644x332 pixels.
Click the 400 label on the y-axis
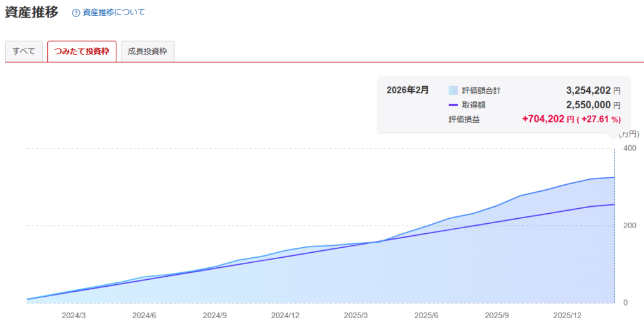point(629,148)
